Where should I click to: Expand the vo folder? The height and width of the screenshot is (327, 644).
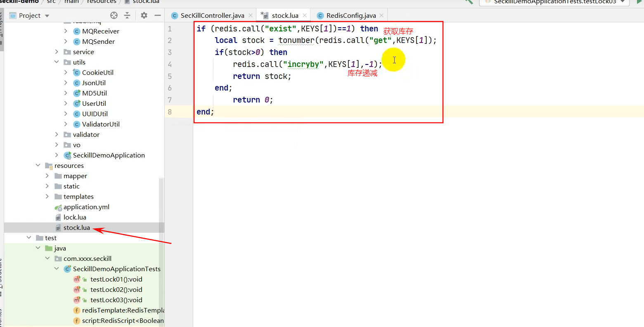point(57,145)
